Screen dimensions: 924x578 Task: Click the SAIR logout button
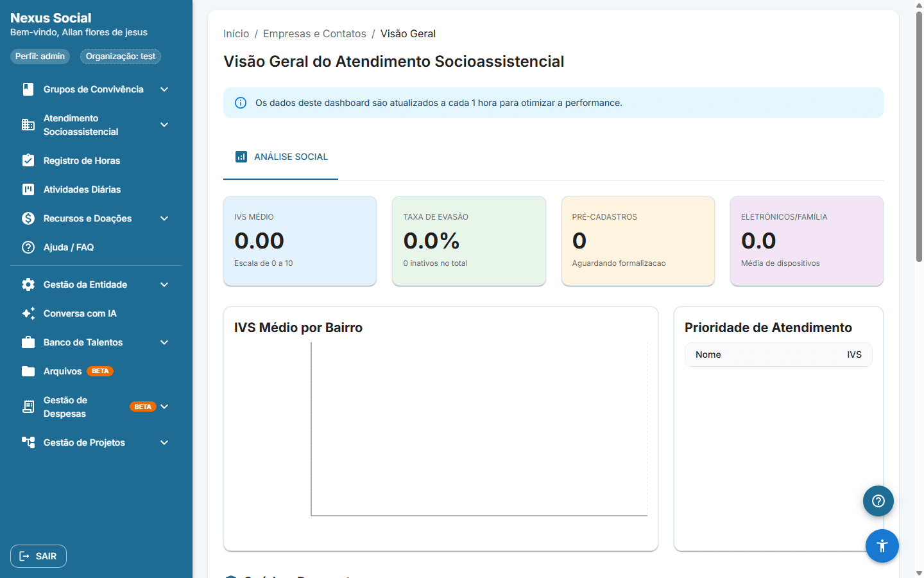pos(38,556)
